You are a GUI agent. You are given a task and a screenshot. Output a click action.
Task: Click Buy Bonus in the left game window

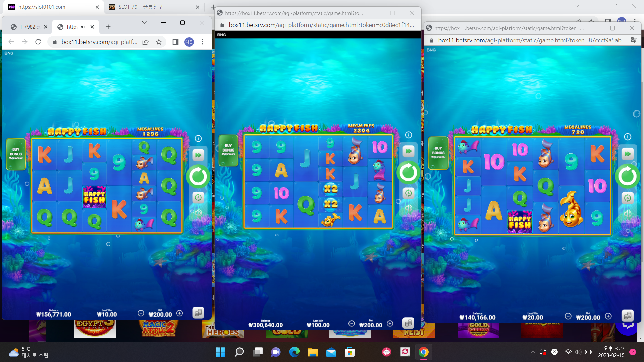(x=16, y=154)
